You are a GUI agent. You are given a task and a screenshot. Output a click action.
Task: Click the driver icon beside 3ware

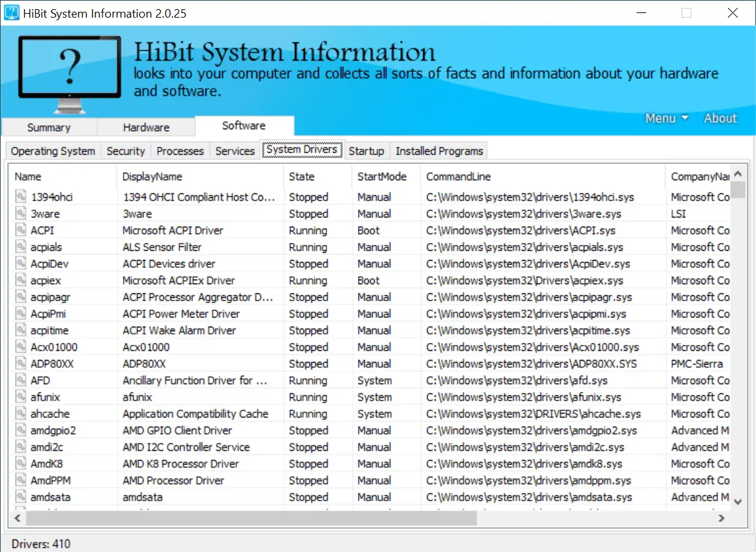coord(21,213)
